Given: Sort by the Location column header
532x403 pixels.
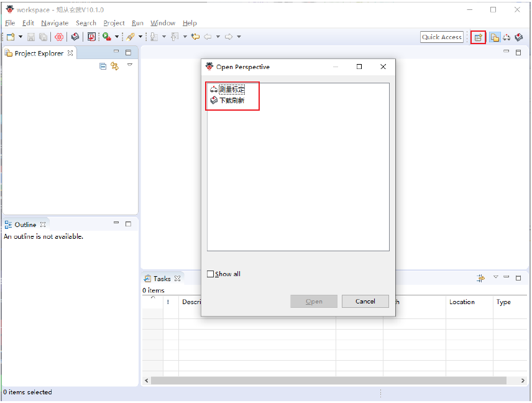Looking at the screenshot, I should [x=469, y=302].
